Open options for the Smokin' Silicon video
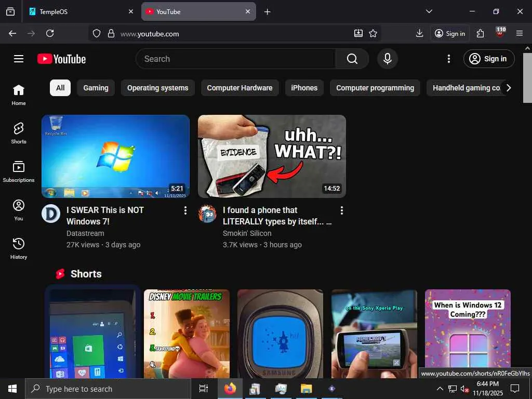The height and width of the screenshot is (399, 532). coord(342,210)
